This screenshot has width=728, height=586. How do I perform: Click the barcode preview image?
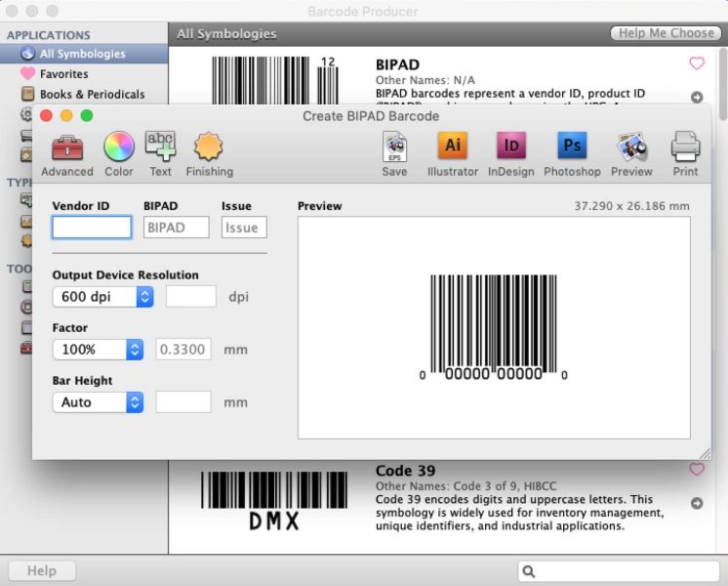493,327
